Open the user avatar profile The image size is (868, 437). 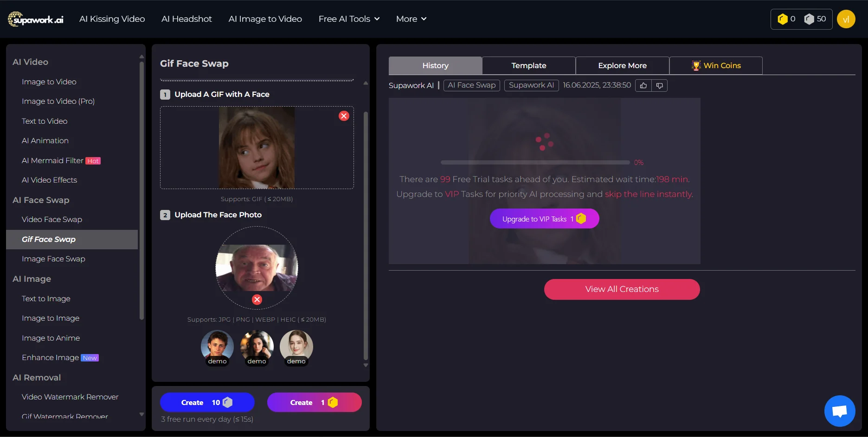coord(846,19)
